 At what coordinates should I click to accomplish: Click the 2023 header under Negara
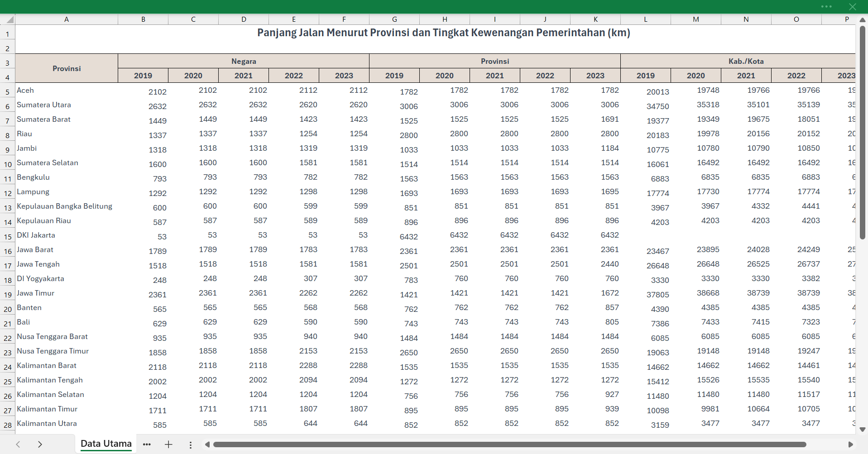(x=344, y=76)
